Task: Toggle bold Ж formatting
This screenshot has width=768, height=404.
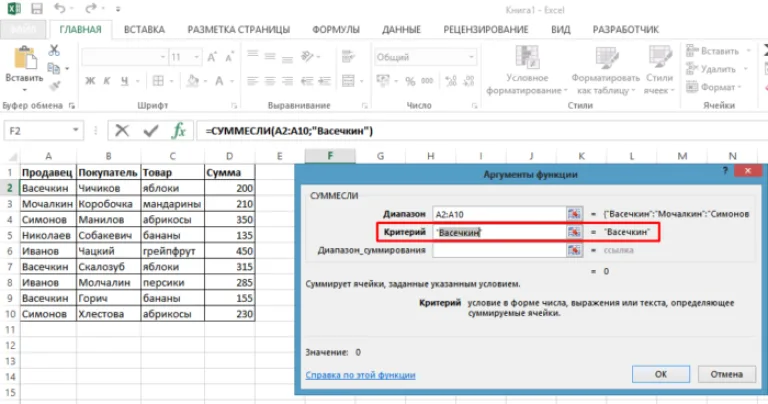Action: [x=90, y=81]
